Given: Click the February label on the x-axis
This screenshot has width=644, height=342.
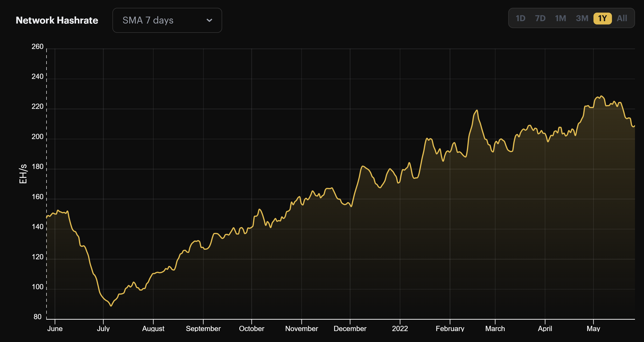Looking at the screenshot, I should pyautogui.click(x=451, y=328).
